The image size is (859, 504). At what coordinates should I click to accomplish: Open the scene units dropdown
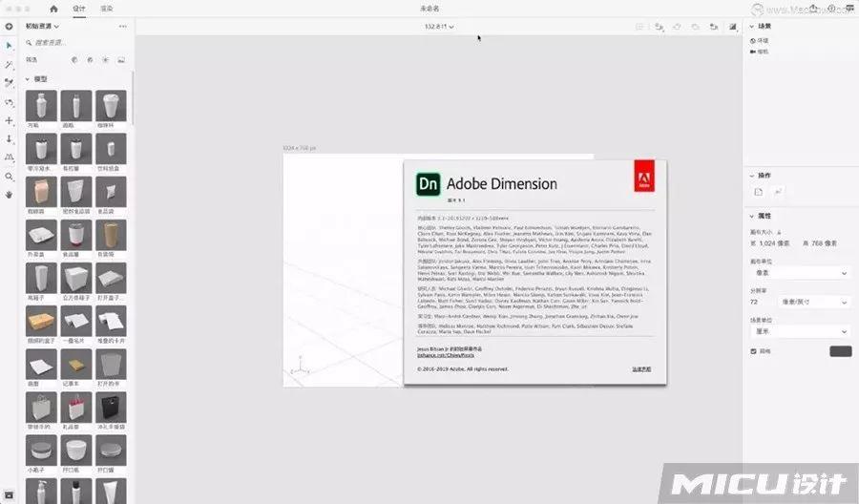800,331
